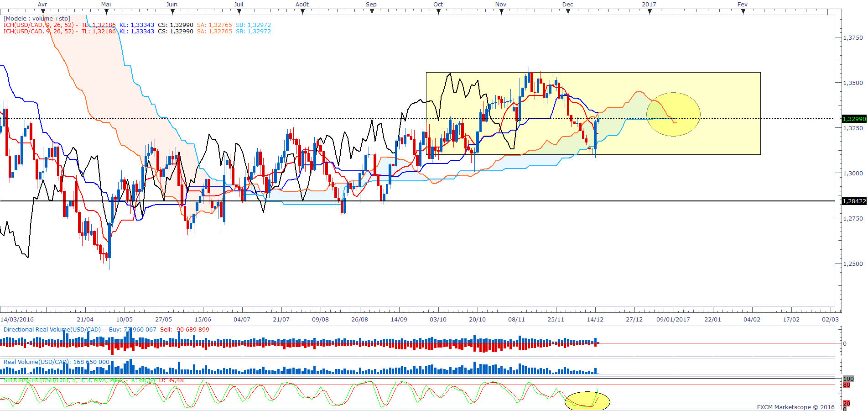The width and height of the screenshot is (868, 411).
Task: Click the Dec month marker
Action: coord(567,5)
